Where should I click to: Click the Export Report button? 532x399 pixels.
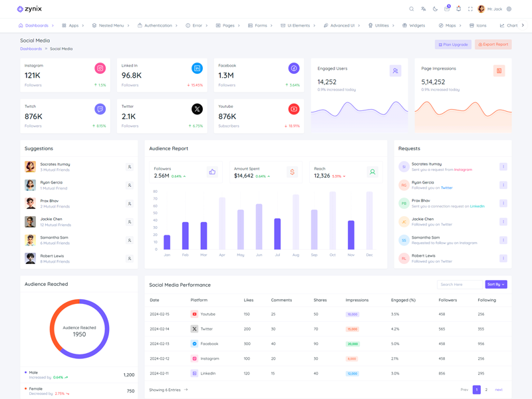pos(493,45)
